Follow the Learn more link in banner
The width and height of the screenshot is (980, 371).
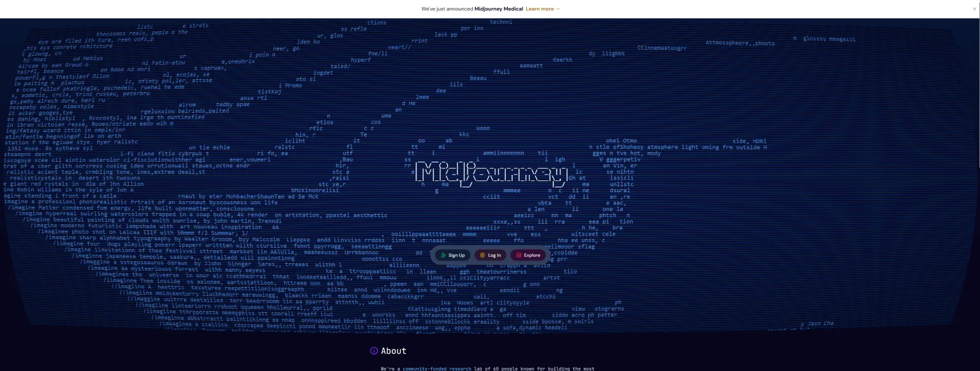click(543, 9)
